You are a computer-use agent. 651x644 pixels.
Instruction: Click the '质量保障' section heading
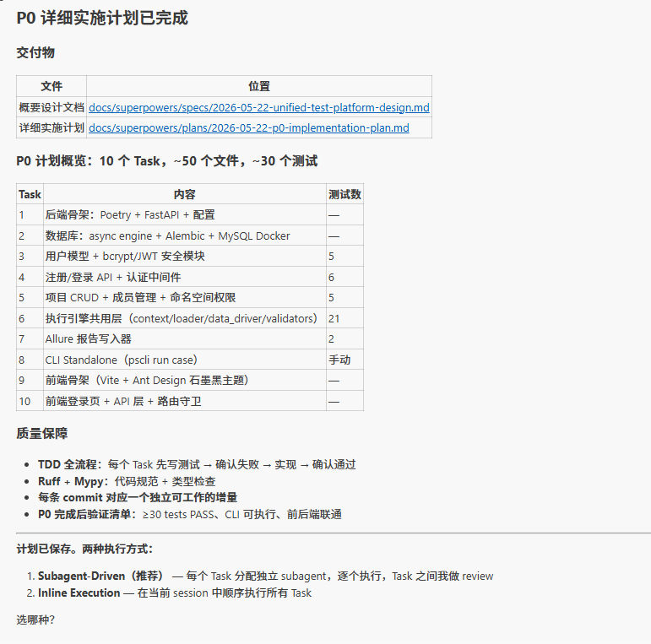[x=42, y=434]
